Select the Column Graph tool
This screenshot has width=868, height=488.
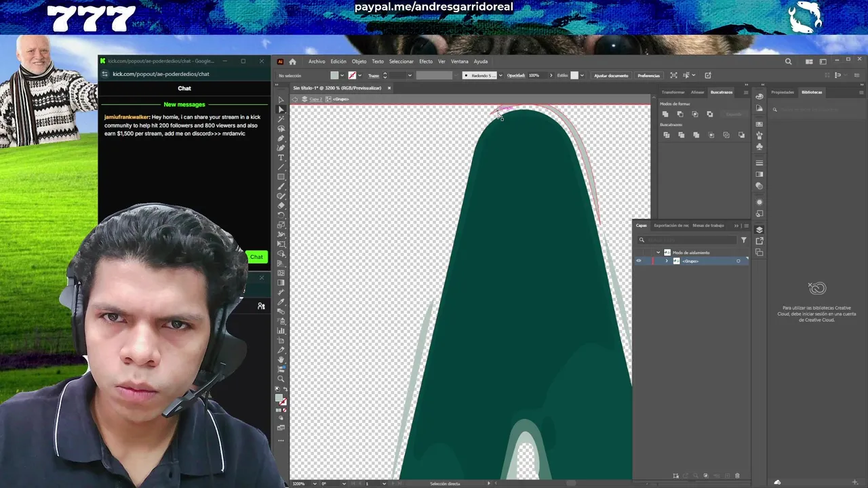[281, 331]
